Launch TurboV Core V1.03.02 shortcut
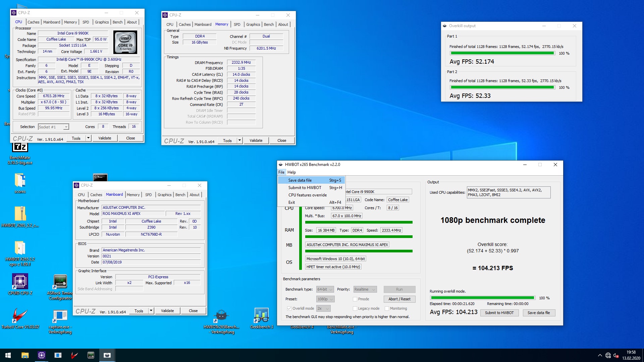 (x=20, y=318)
